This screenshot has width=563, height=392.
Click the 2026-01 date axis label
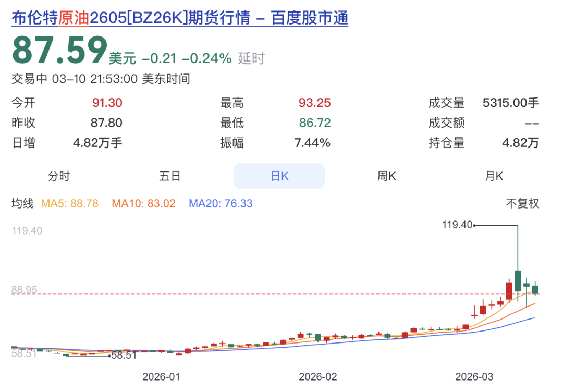point(162,376)
